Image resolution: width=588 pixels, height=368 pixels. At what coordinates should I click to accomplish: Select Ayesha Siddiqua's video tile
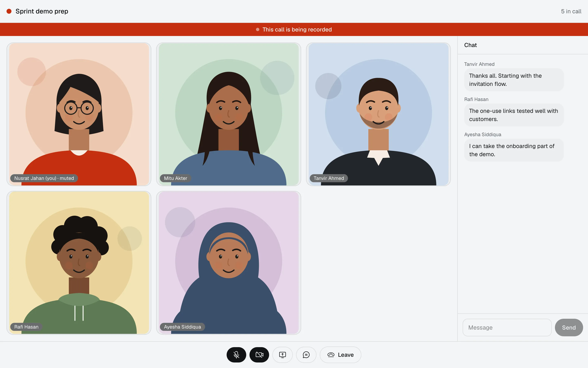click(x=229, y=263)
